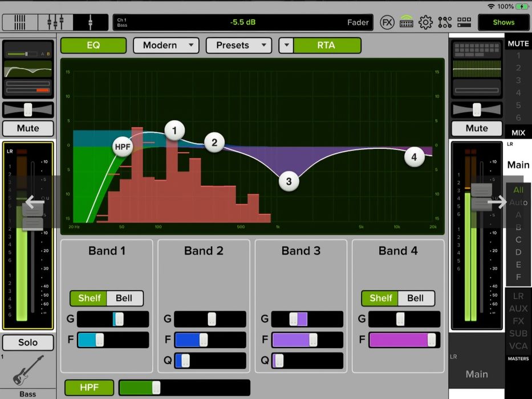Select EQ node 2 on graph

[x=214, y=142]
